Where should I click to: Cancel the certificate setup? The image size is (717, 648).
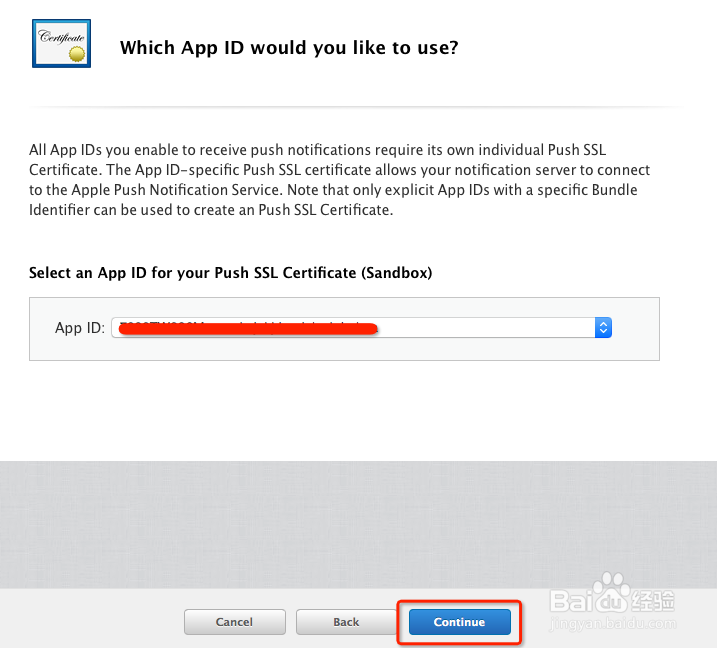234,622
